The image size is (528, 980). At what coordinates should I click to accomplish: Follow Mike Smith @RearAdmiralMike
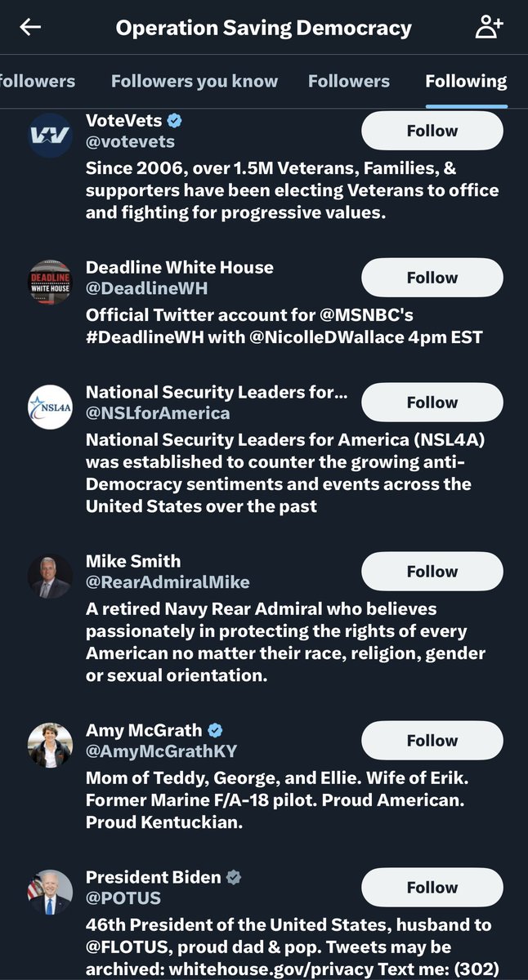point(432,572)
